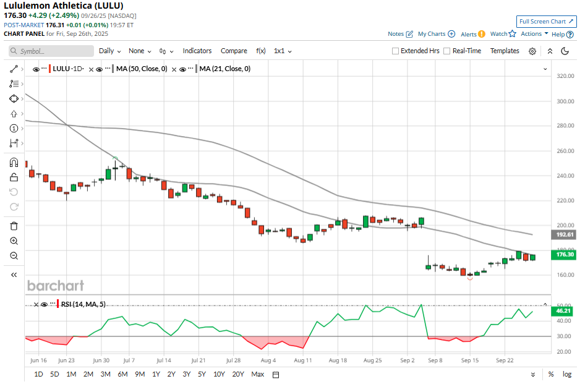585x392 pixels.
Task: Collapse header with double up-arrow icon
Action: [x=550, y=51]
